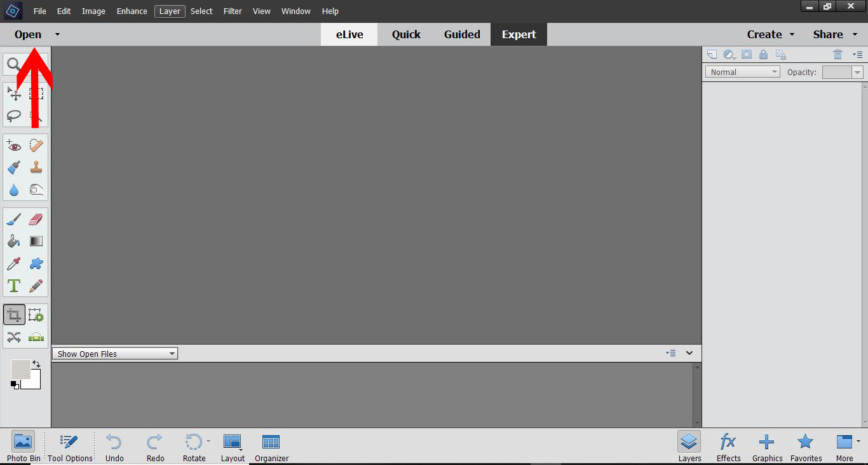
Task: Switch to the Quick mode tab
Action: (x=406, y=34)
